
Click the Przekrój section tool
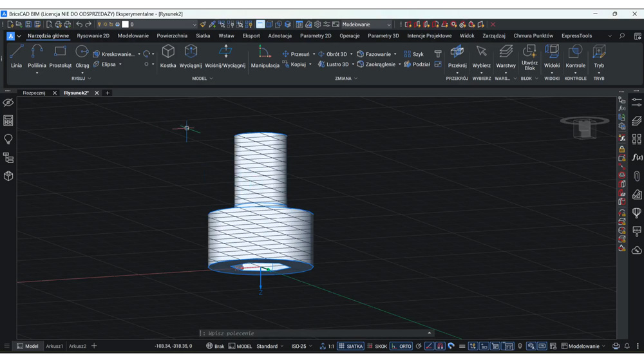[457, 56]
